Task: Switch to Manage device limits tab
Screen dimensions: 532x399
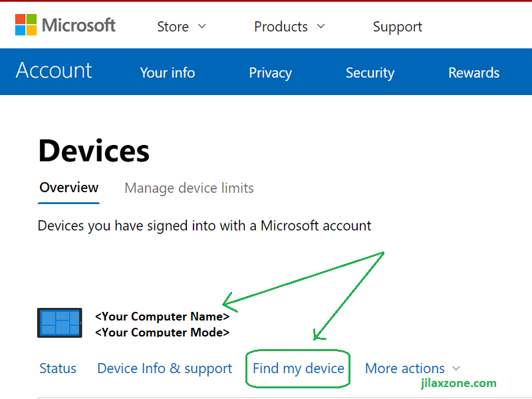Action: pyautogui.click(x=189, y=188)
